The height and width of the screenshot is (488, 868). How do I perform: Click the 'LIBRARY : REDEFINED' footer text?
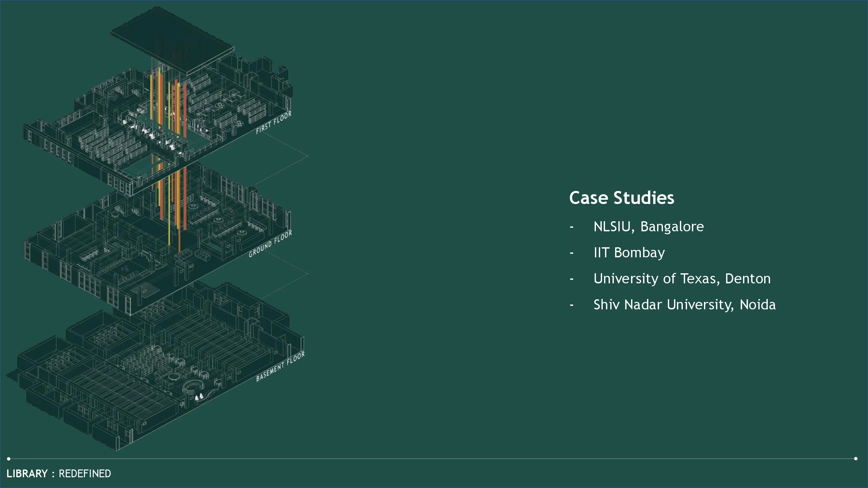[x=59, y=473]
